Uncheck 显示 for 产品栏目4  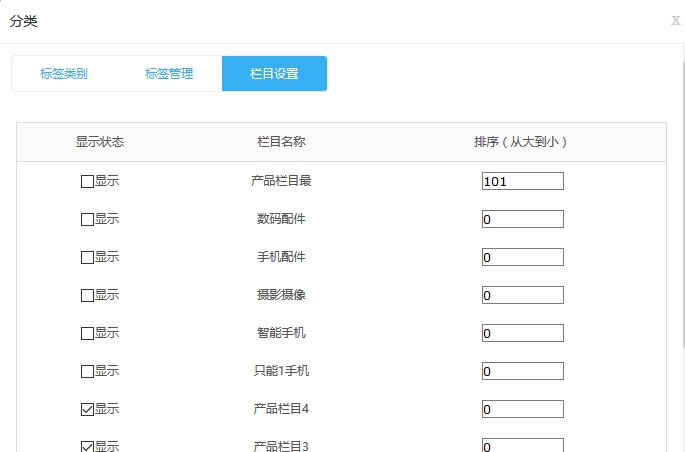[87, 409]
